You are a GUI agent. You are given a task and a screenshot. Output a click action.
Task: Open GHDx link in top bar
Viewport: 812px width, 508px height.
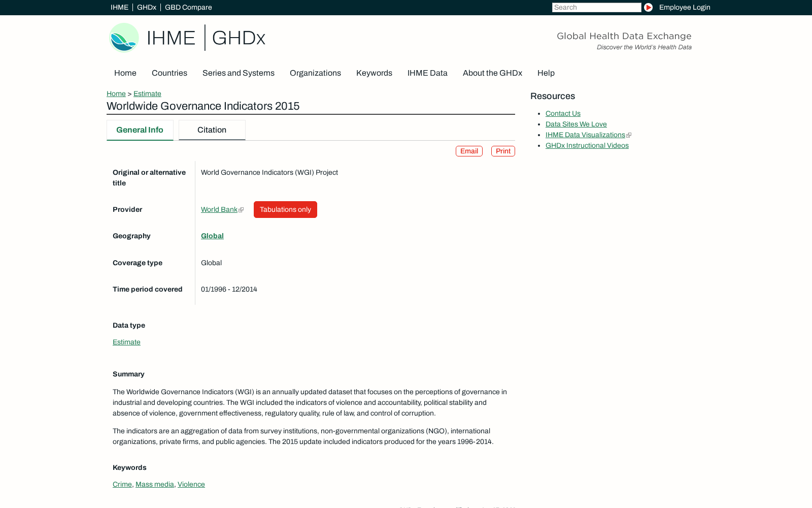click(x=147, y=7)
